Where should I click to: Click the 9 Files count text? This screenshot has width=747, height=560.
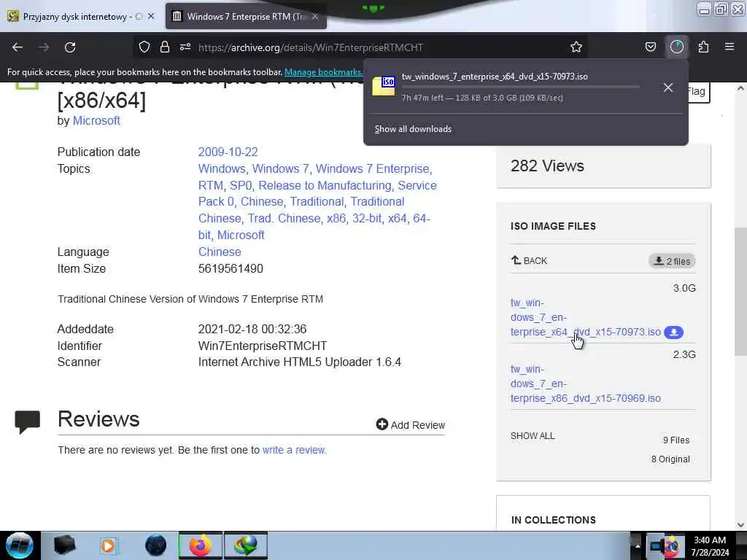click(676, 440)
